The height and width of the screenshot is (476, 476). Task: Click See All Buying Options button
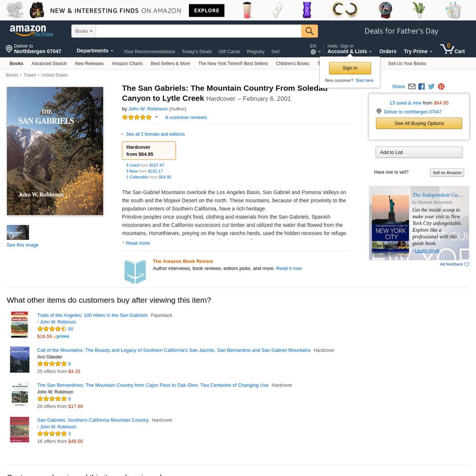click(419, 123)
